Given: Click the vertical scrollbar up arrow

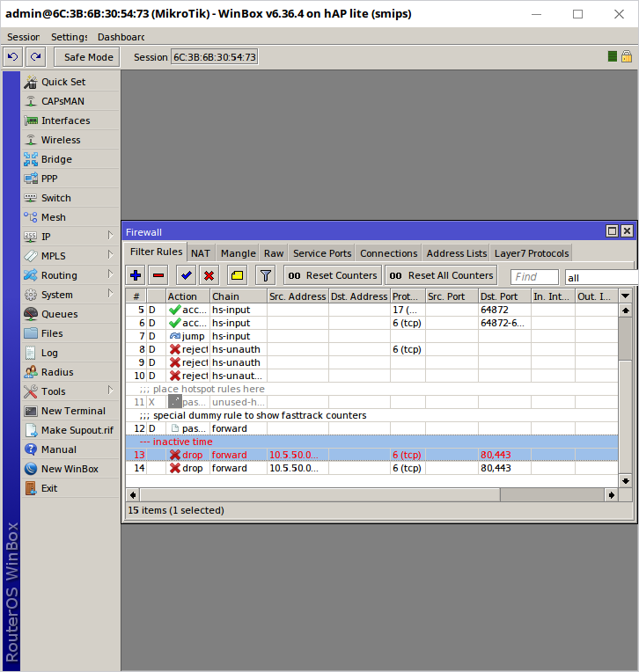Looking at the screenshot, I should pyautogui.click(x=626, y=310).
